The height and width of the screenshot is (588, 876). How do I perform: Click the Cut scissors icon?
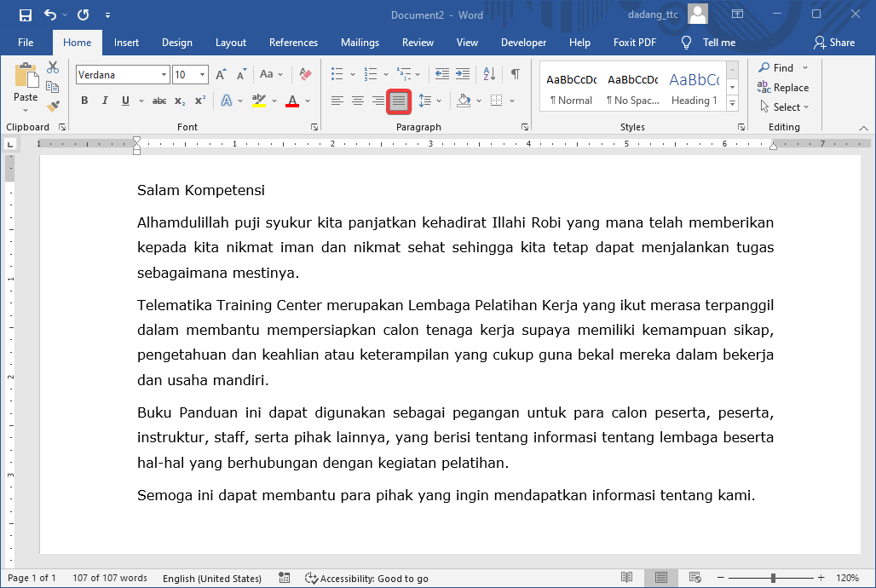(x=53, y=67)
